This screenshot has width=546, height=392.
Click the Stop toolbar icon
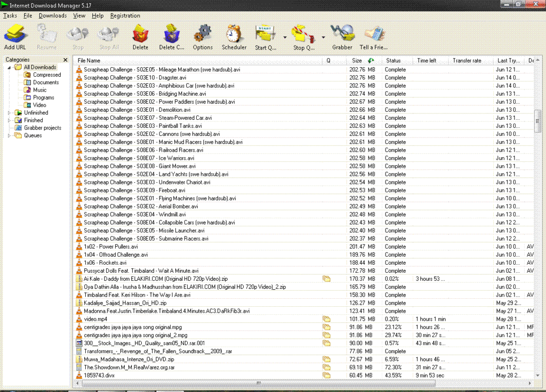tap(78, 37)
